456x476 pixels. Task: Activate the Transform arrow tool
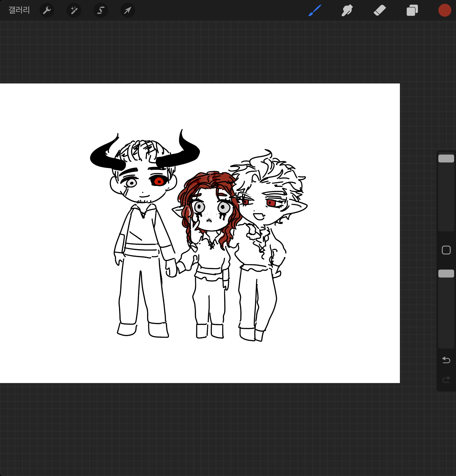128,10
